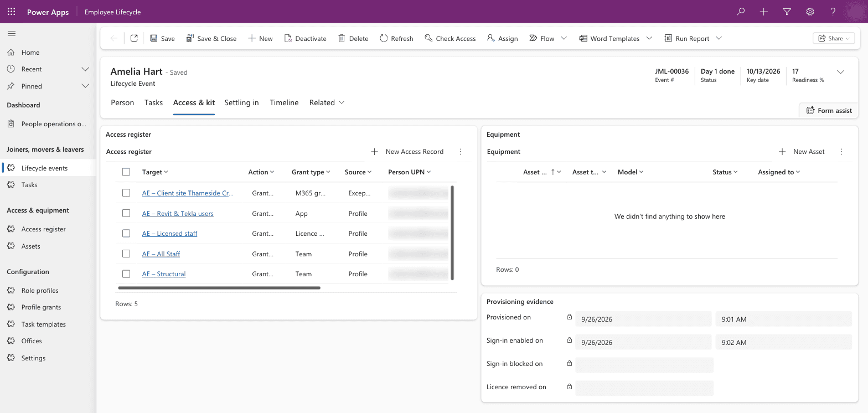The height and width of the screenshot is (413, 868).
Task: Open the help question mark icon
Action: [833, 12]
